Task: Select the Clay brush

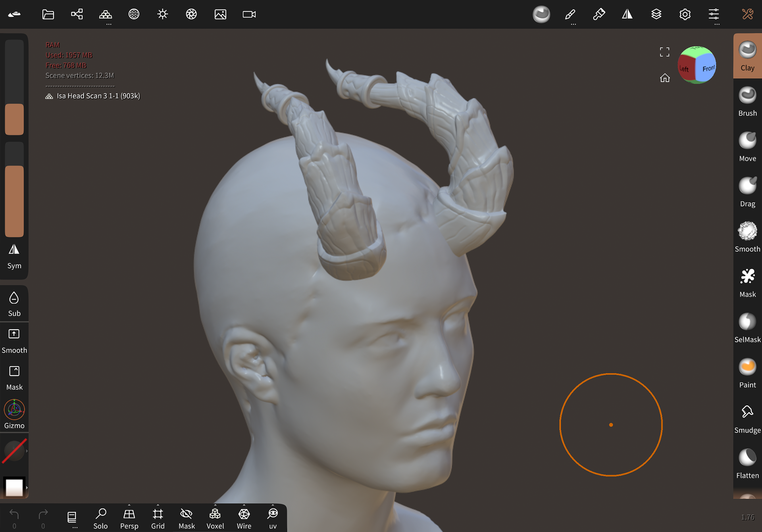Action: tap(747, 56)
